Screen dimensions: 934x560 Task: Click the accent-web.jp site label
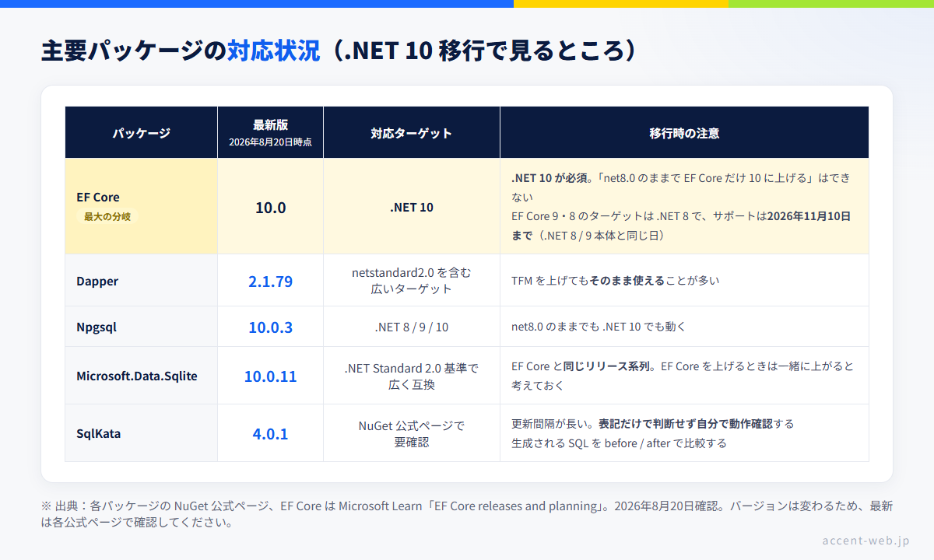coord(866,541)
